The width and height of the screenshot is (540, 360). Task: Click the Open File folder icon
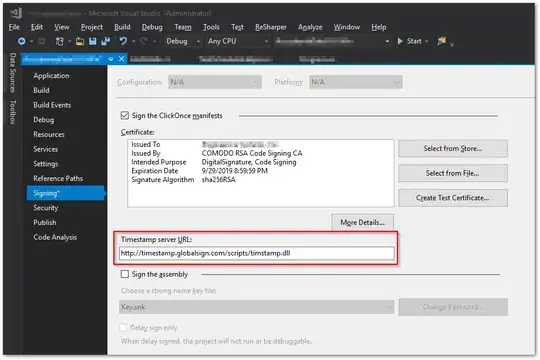pyautogui.click(x=80, y=41)
